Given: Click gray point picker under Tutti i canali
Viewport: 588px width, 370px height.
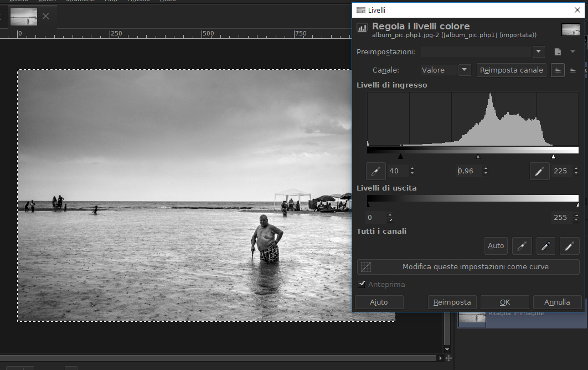Looking at the screenshot, I should [545, 246].
